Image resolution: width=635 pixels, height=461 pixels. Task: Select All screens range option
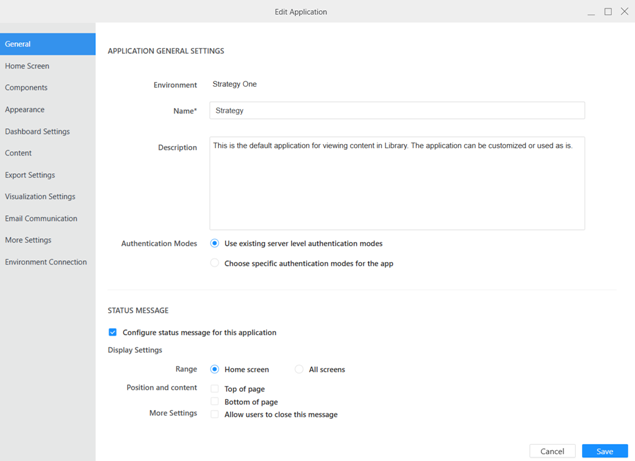[x=299, y=369]
